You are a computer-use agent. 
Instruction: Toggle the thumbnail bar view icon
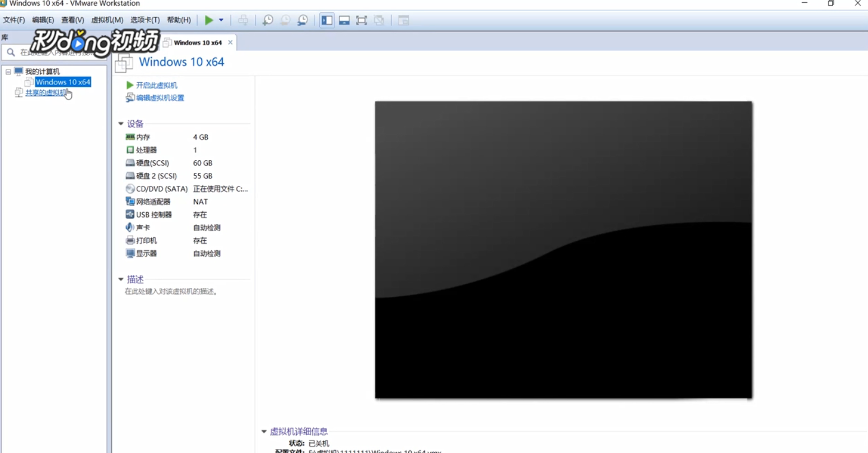tap(344, 20)
